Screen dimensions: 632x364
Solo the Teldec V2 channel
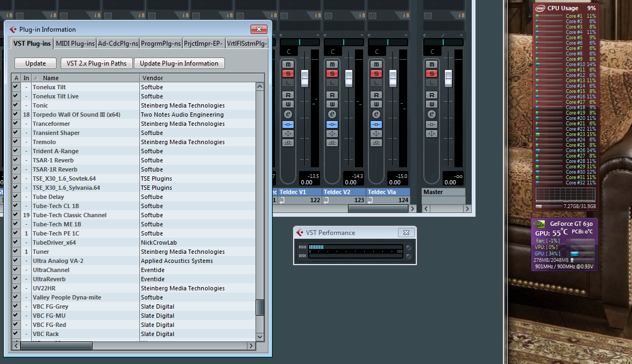[x=332, y=73]
